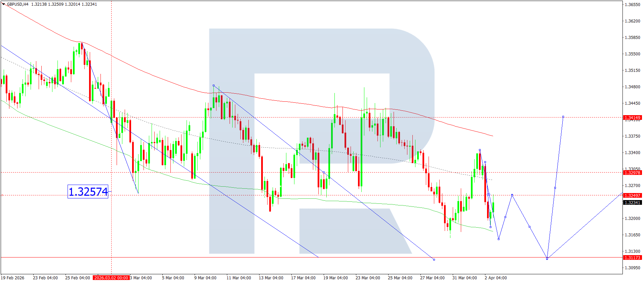
Task: Click the small triangle beside GBPUSD,H4
Action: (x=4, y=4)
